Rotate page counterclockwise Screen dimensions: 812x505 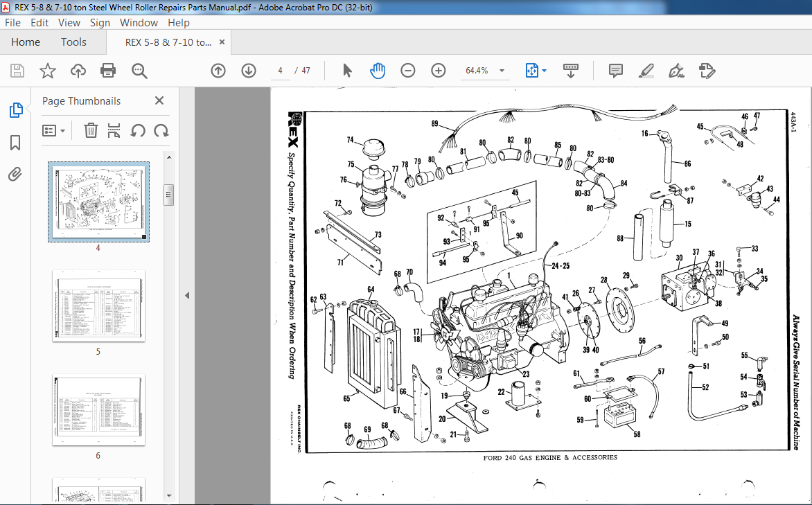click(x=138, y=130)
